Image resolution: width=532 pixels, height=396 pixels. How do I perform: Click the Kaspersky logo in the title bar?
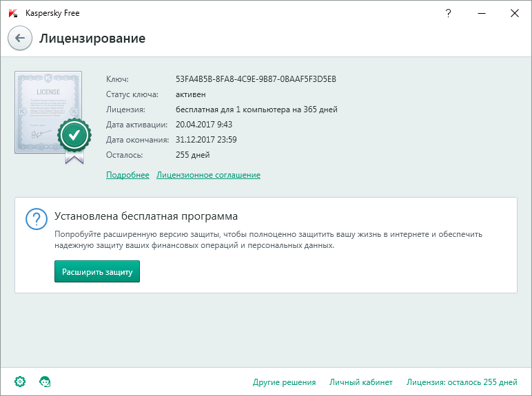[x=13, y=13]
